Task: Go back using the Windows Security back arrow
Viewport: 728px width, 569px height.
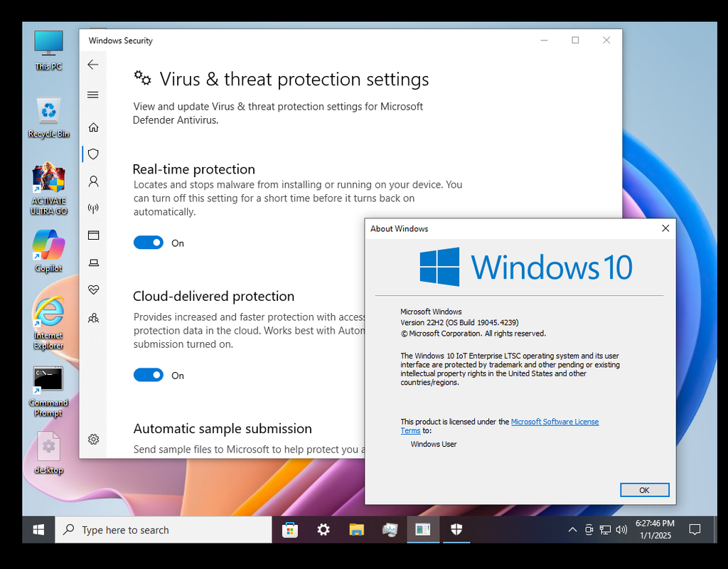Action: click(x=93, y=65)
